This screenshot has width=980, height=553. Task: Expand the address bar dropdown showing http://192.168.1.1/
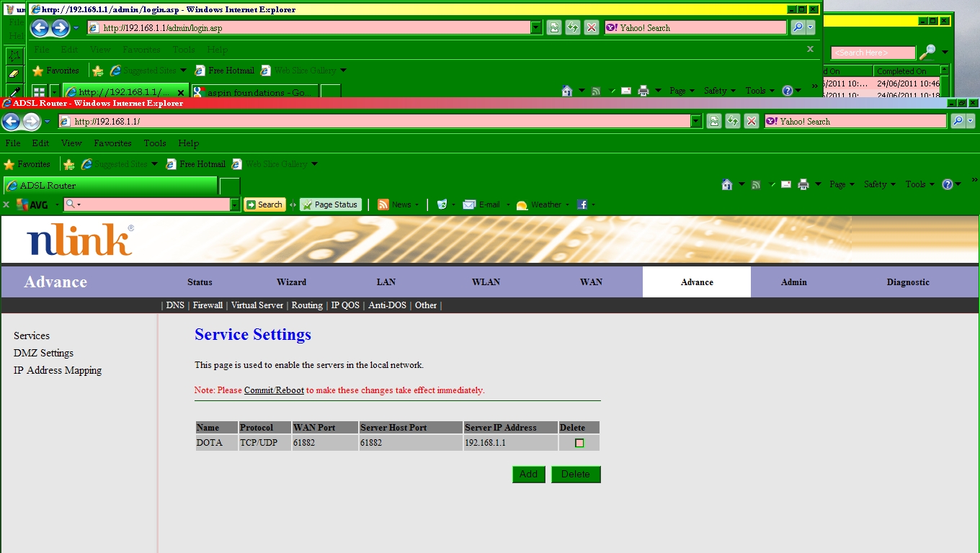[696, 122]
